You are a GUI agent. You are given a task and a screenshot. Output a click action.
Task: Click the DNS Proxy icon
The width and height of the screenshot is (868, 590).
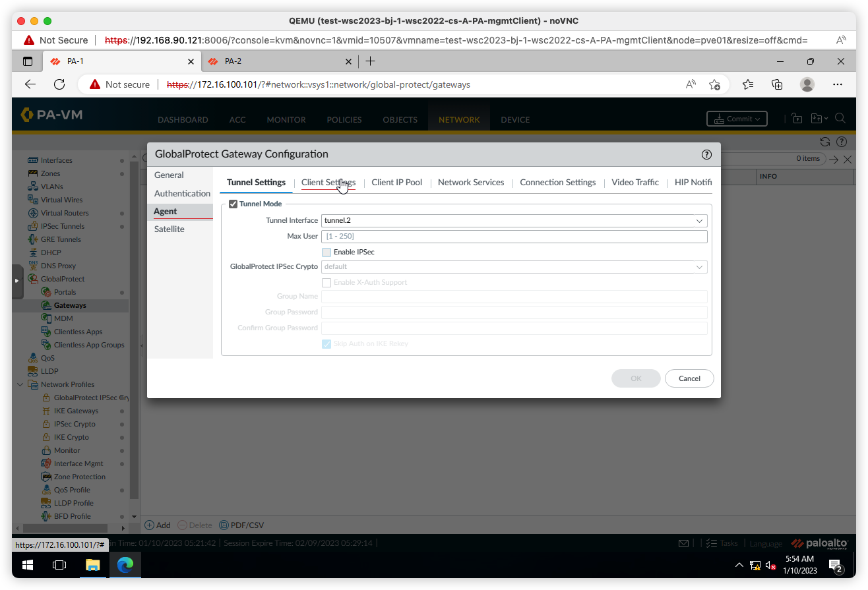34,266
